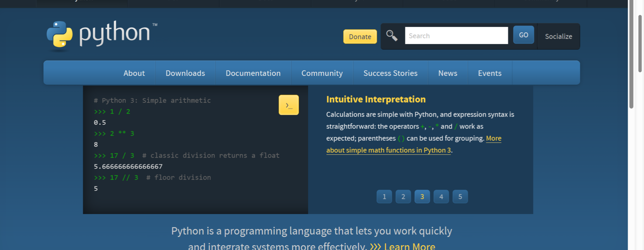Select the Success Stories menu item
The width and height of the screenshot is (644, 250).
pos(390,73)
